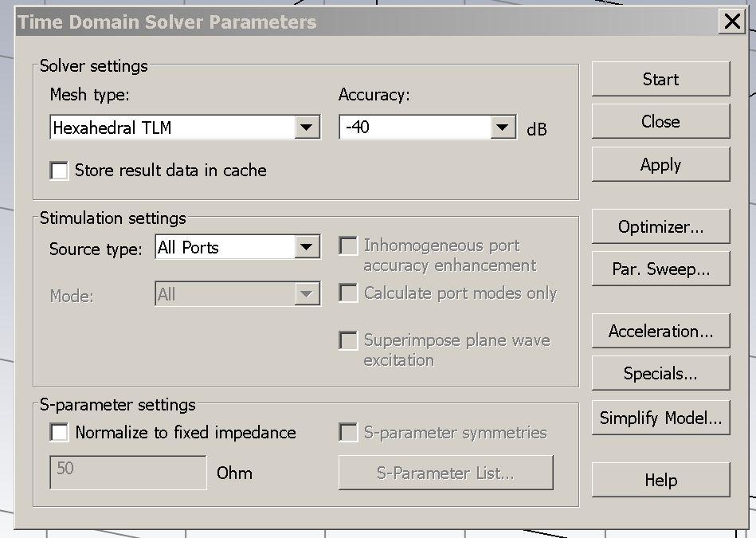The image size is (756, 538).
Task: Open the Accuracy dropdown list
Action: [x=502, y=128]
